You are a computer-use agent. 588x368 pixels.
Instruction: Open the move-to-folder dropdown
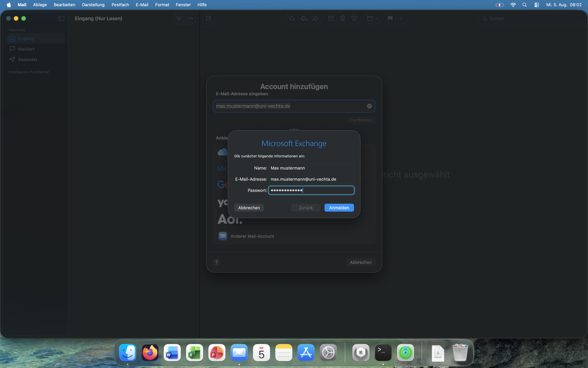(372, 19)
